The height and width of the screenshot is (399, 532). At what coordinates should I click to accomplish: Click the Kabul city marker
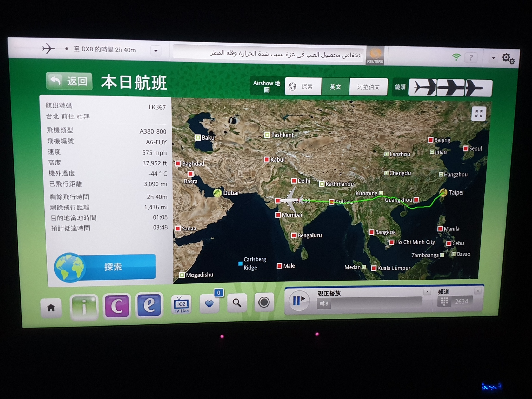pos(267,159)
